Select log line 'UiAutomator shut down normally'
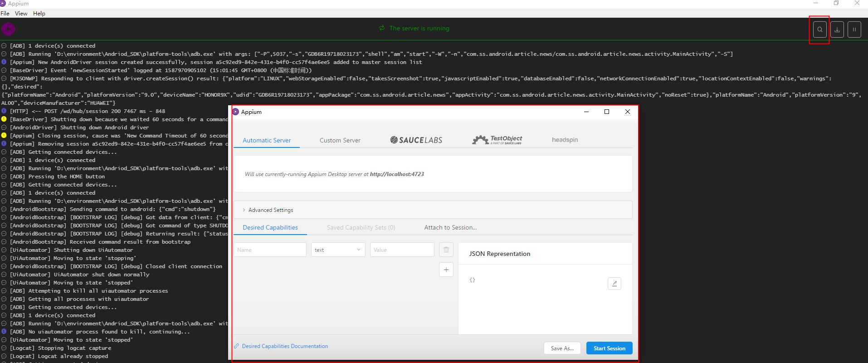This screenshot has width=868, height=363. point(79,275)
